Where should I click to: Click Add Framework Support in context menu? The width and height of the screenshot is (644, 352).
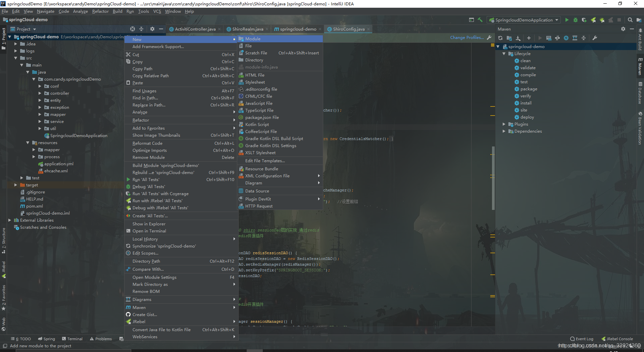pos(181,47)
